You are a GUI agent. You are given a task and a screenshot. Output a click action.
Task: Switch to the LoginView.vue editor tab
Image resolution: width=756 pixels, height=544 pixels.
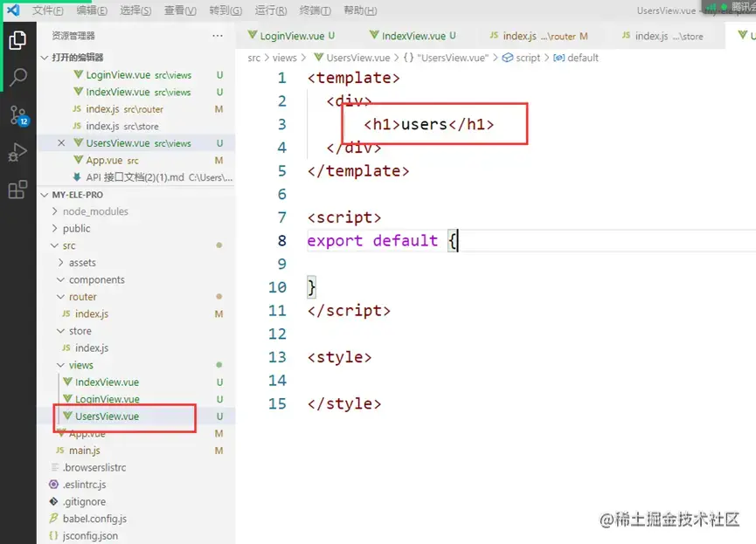coord(292,36)
